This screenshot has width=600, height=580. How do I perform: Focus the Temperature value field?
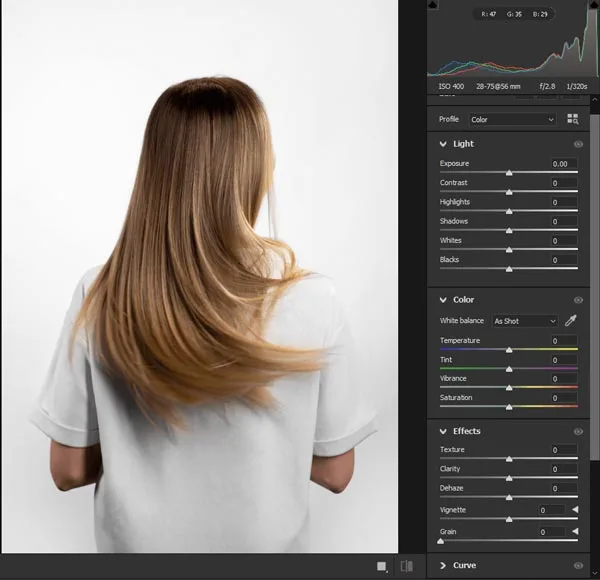coord(564,341)
